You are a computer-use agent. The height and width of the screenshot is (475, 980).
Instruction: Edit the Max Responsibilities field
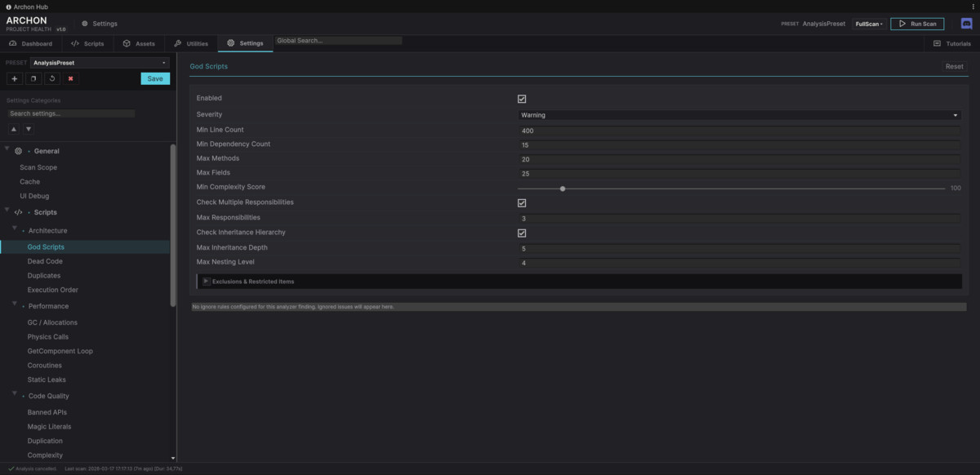[x=739, y=218]
